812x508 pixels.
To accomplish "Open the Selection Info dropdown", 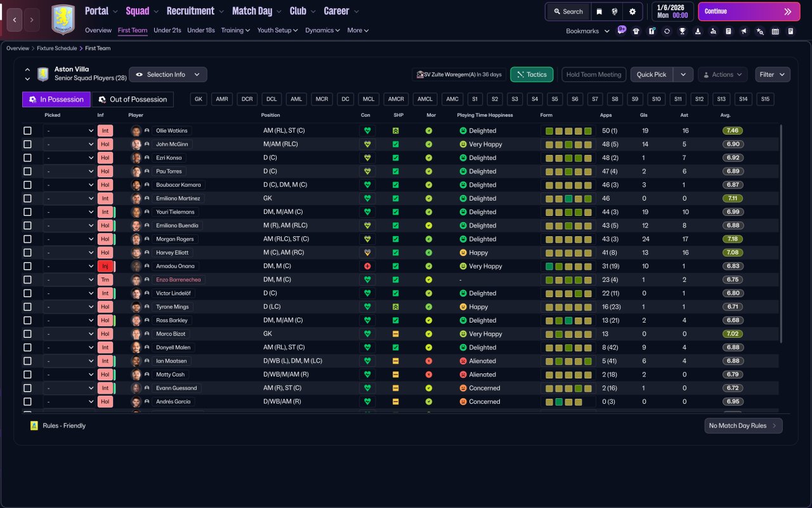I will 168,74.
